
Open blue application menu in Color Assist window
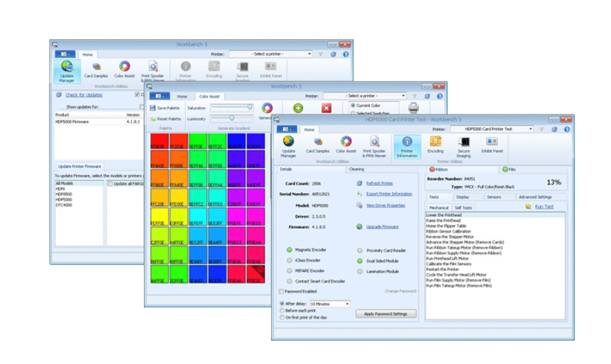pyautogui.click(x=159, y=96)
